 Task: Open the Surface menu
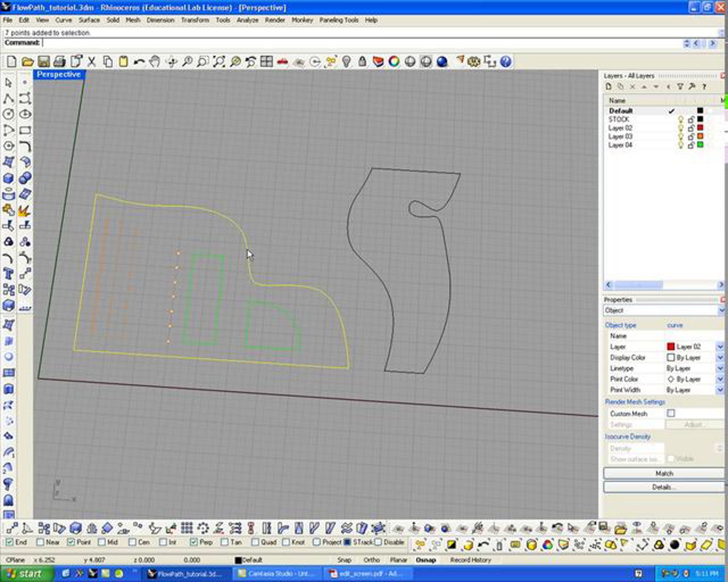pyautogui.click(x=89, y=20)
